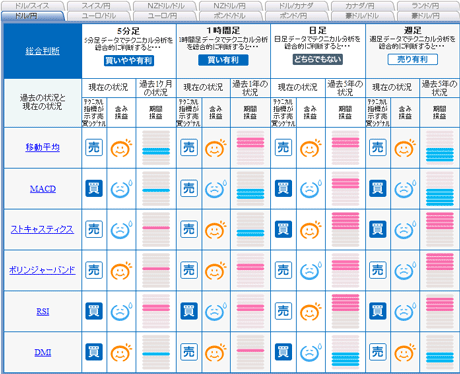460x374 pixels.
Task: Select the active ドル/円 tab
Action: click(32, 16)
